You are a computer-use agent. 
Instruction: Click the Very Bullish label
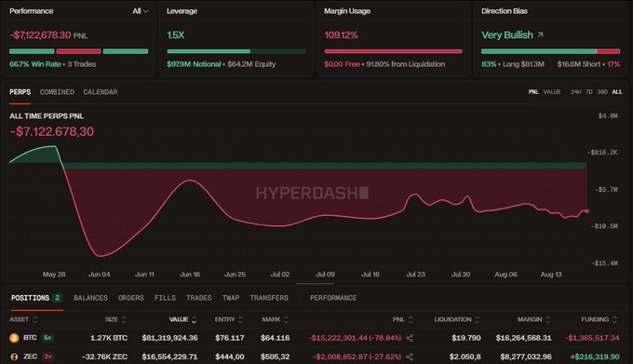(507, 35)
